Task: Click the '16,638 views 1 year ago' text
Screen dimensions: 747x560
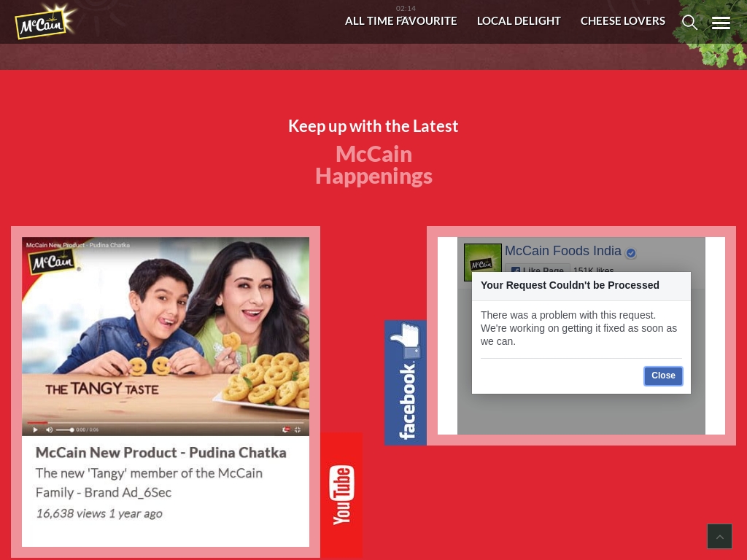Action: (x=99, y=513)
